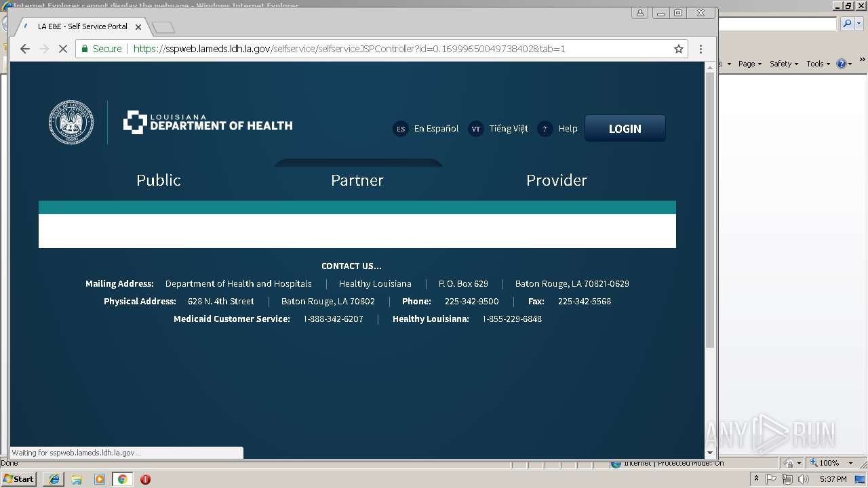Click the Internet Explorer search magnifier button
Image resolution: width=868 pixels, height=488 pixels.
(847, 24)
